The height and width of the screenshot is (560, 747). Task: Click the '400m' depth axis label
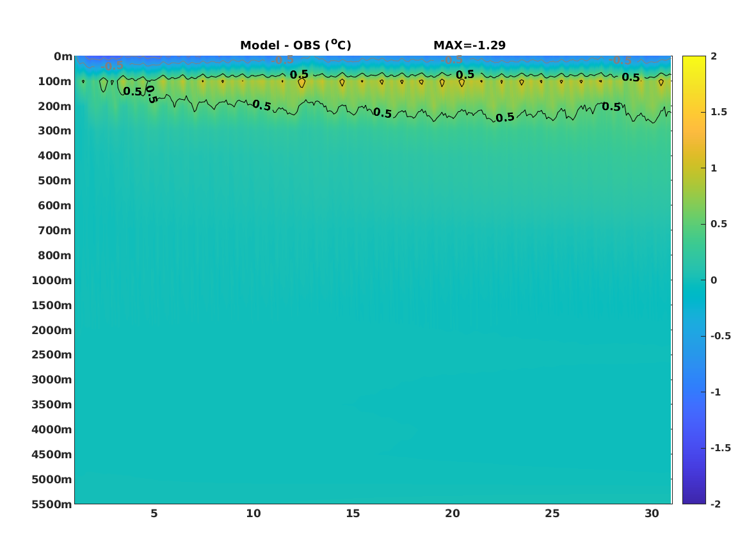[x=54, y=156]
